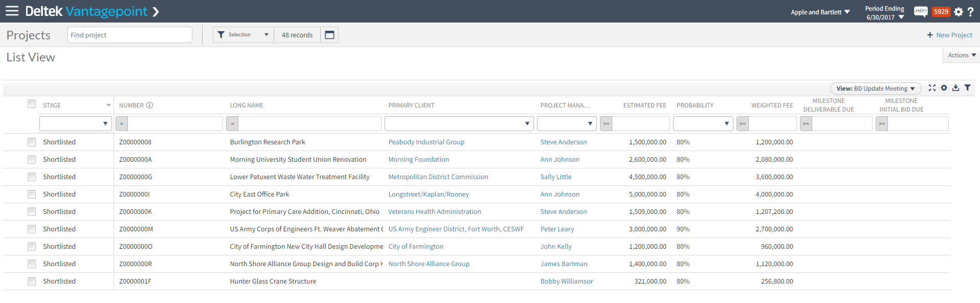980x303 pixels.
Task: Click the 48 records count button
Action: click(x=297, y=35)
